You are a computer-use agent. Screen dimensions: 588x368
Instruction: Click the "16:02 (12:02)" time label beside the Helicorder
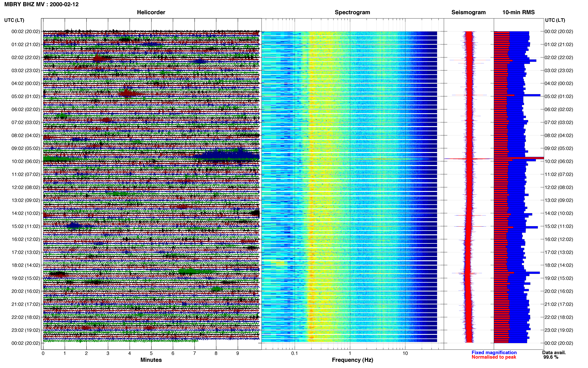coord(26,239)
